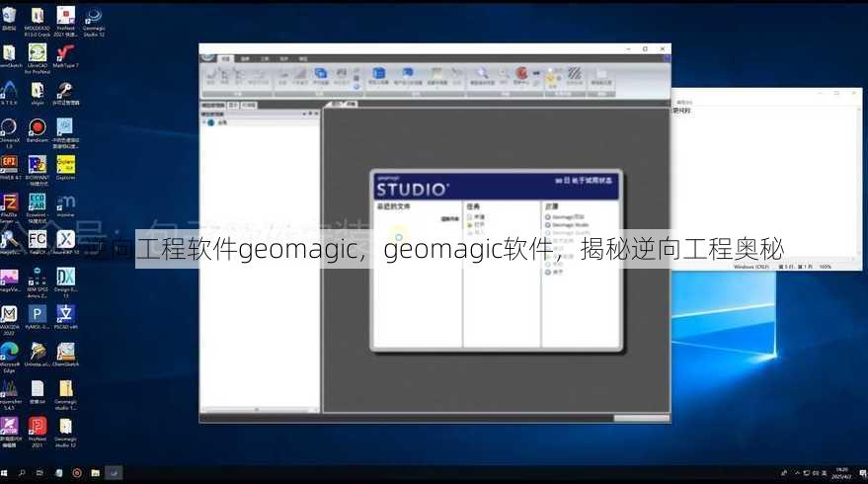This screenshot has width=868, height=484.
Task: Open the BIOWINNT desktop shortcut
Action: coord(38,170)
